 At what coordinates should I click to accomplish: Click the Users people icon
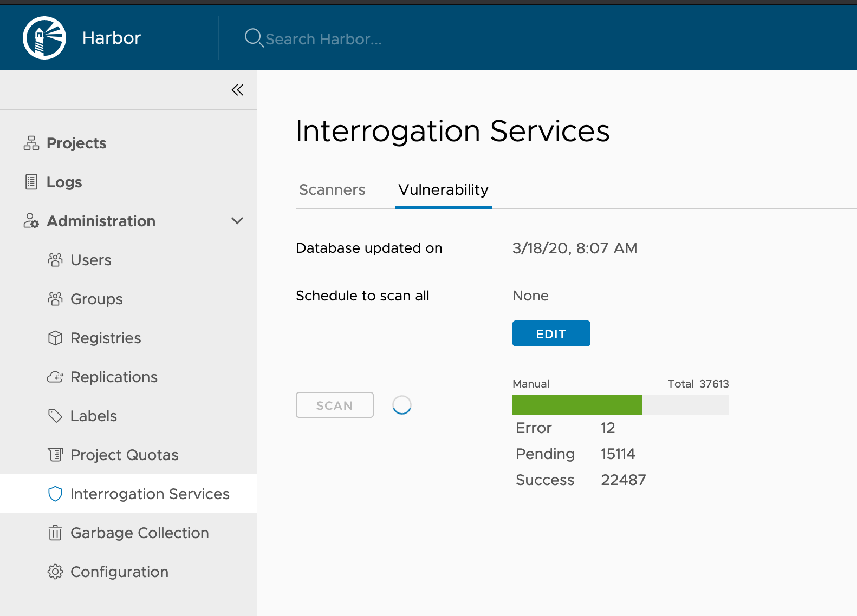[x=55, y=260]
